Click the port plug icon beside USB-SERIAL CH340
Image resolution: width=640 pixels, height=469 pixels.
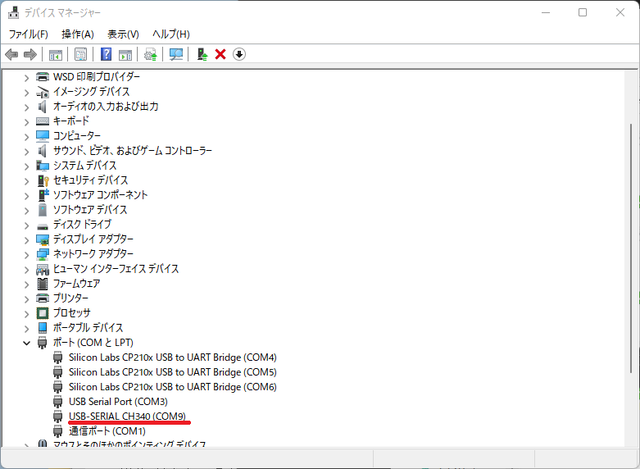pyautogui.click(x=58, y=416)
